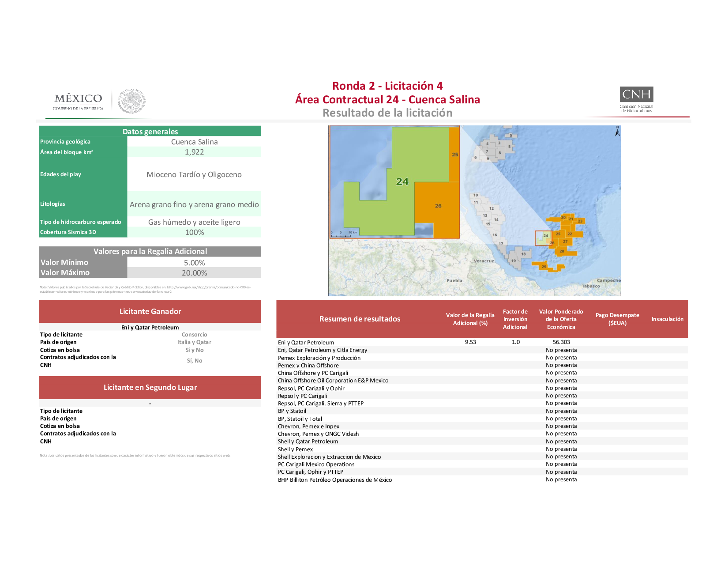Click 'Factor de Inversión Adicional' column header
This screenshot has height=563, width=728.
click(515, 319)
